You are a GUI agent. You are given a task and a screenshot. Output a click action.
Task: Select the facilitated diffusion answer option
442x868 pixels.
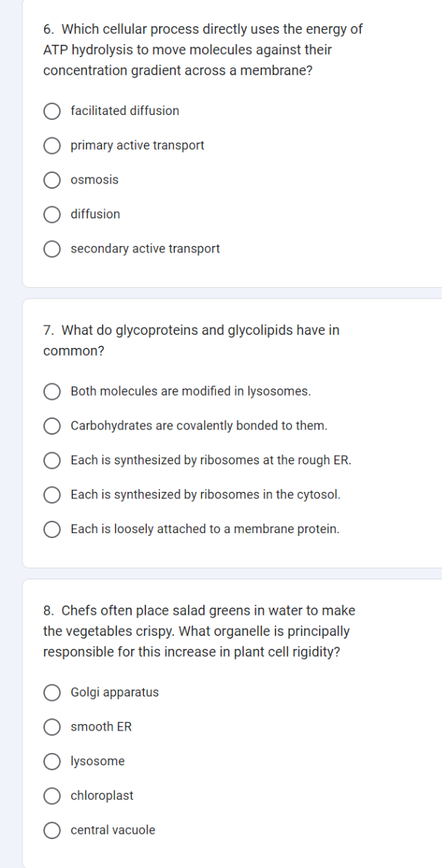(x=51, y=111)
